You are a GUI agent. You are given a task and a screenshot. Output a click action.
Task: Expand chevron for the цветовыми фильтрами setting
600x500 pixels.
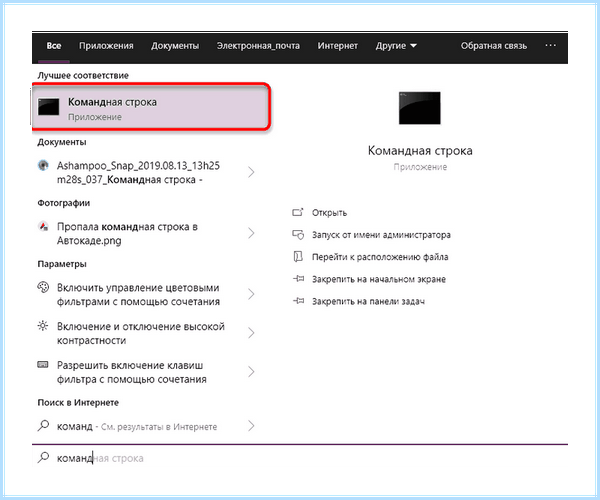pos(251,294)
